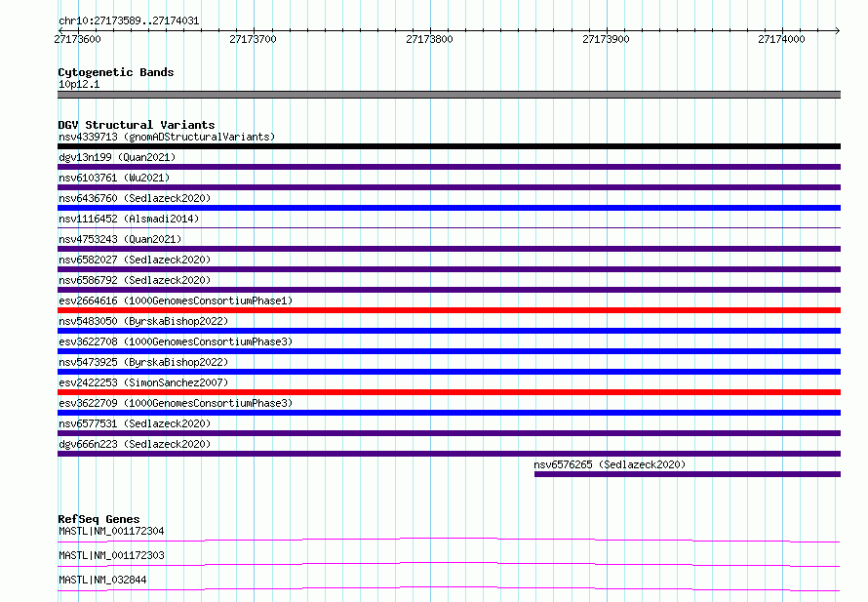Image resolution: width=868 pixels, height=602 pixels.
Task: Click ruler position 27173900
Action: click(x=607, y=39)
